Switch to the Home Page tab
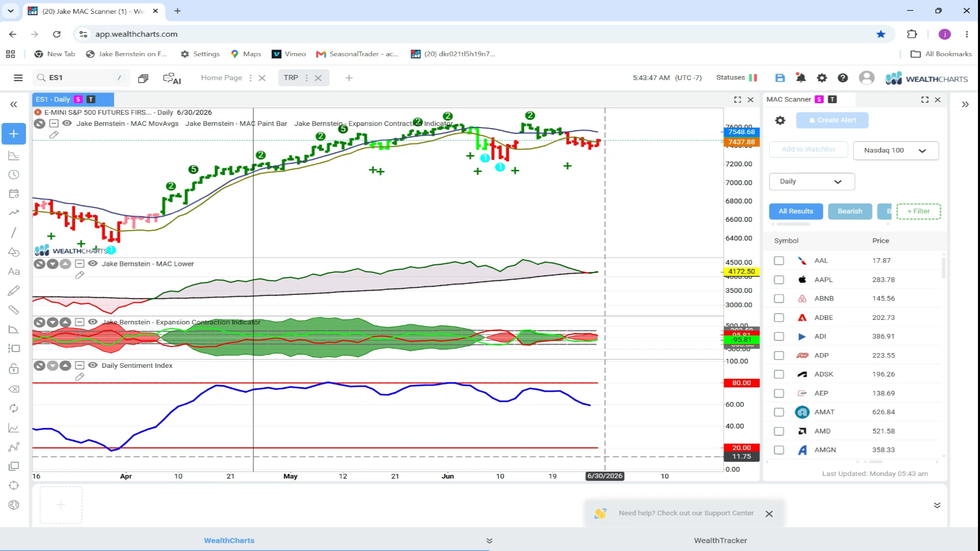Image resolution: width=980 pixels, height=551 pixels. click(222, 78)
